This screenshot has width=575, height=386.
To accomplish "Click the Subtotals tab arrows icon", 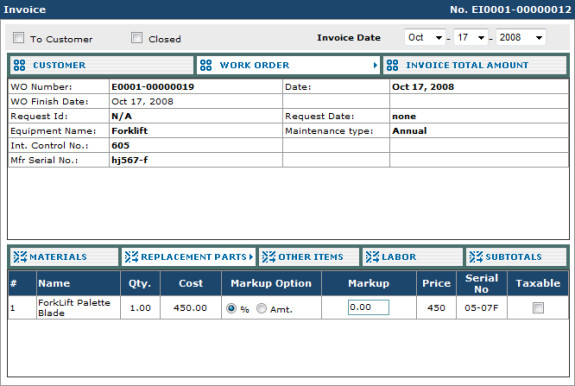I will click(476, 257).
